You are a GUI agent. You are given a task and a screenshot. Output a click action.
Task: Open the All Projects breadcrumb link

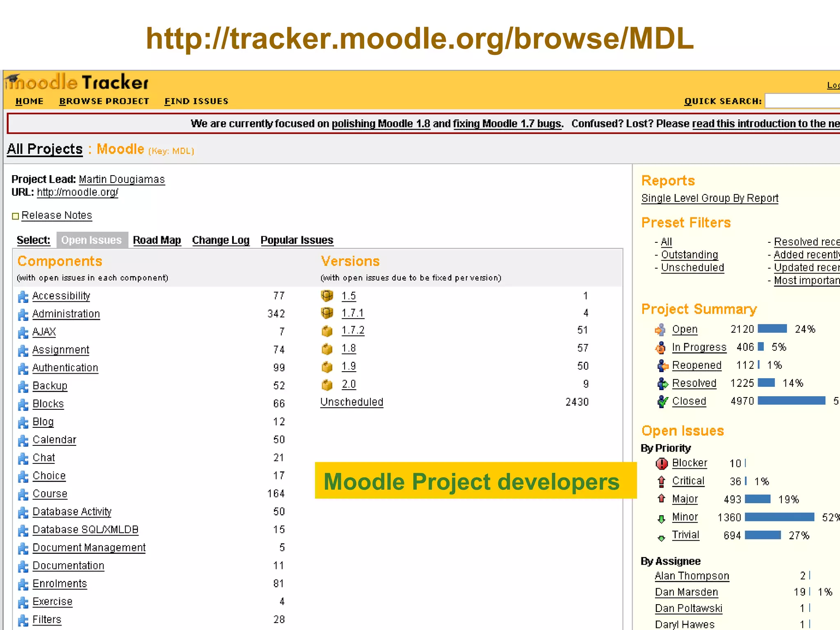pyautogui.click(x=45, y=149)
